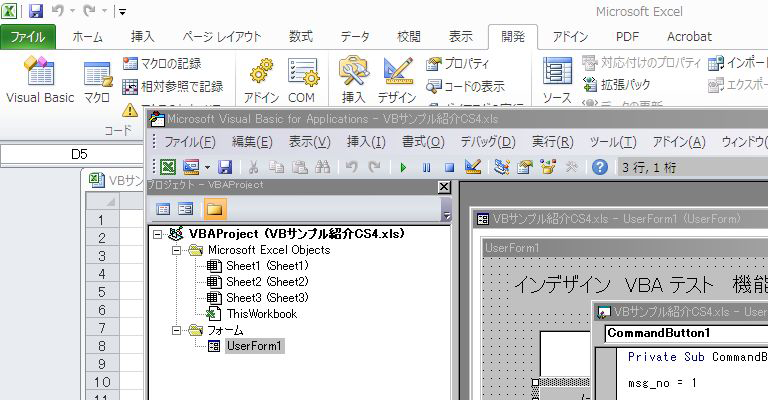Open VBA 実行(R) menu
The image size is (768, 400).
tap(552, 142)
